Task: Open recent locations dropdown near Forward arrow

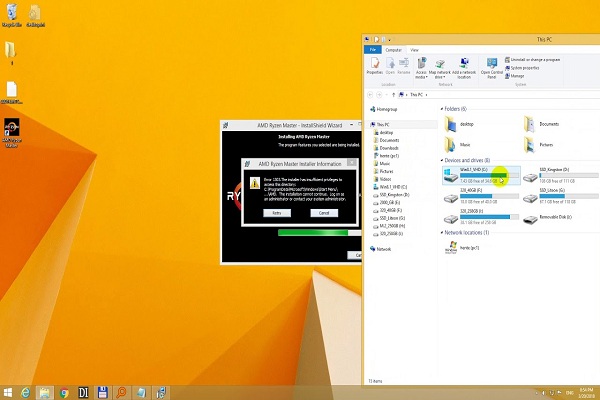Action: [x=386, y=95]
